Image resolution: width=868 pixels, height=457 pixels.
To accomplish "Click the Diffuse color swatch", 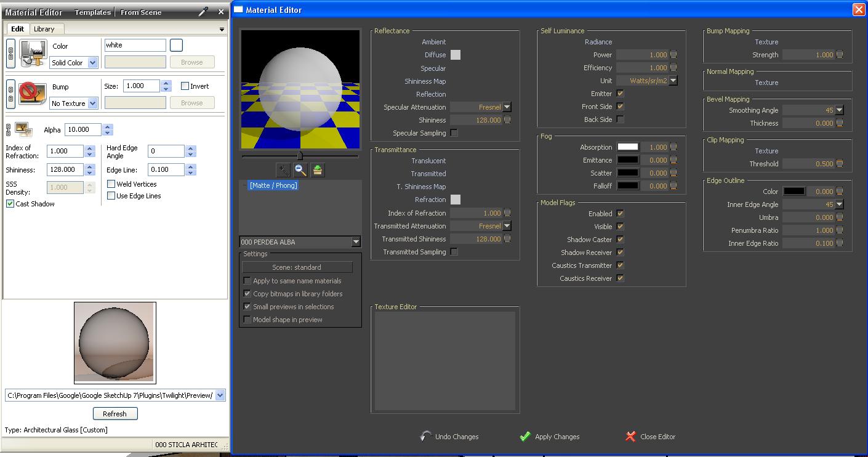I will 456,55.
